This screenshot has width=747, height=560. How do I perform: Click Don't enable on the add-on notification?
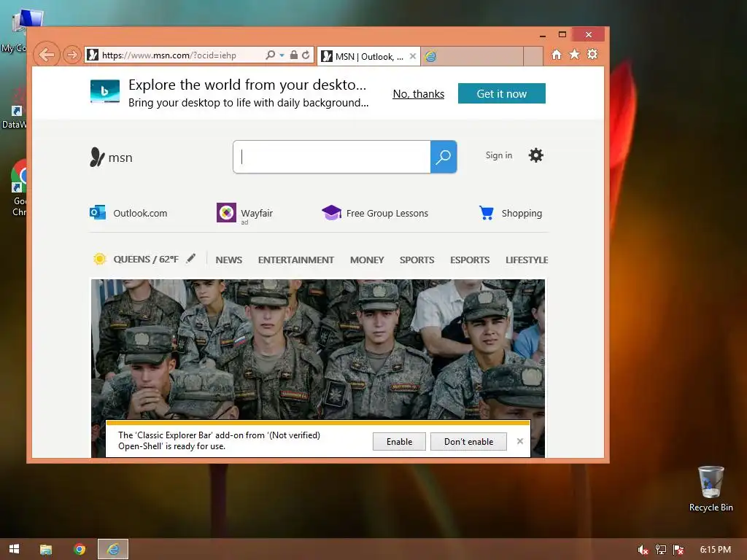[x=468, y=441]
